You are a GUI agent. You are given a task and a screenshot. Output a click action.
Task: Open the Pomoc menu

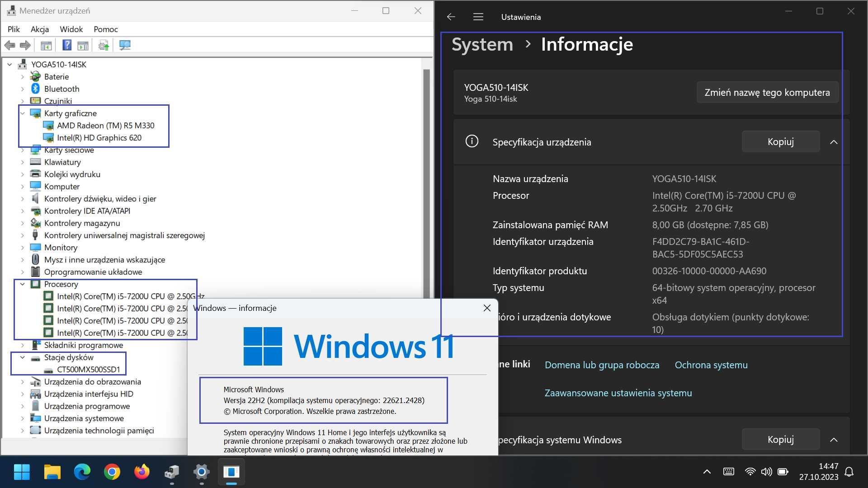click(x=106, y=29)
